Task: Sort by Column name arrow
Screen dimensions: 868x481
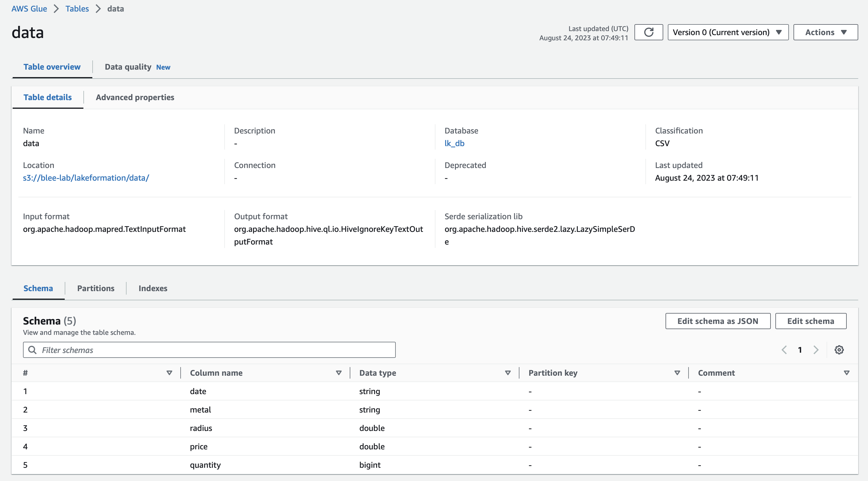Action: pyautogui.click(x=339, y=373)
